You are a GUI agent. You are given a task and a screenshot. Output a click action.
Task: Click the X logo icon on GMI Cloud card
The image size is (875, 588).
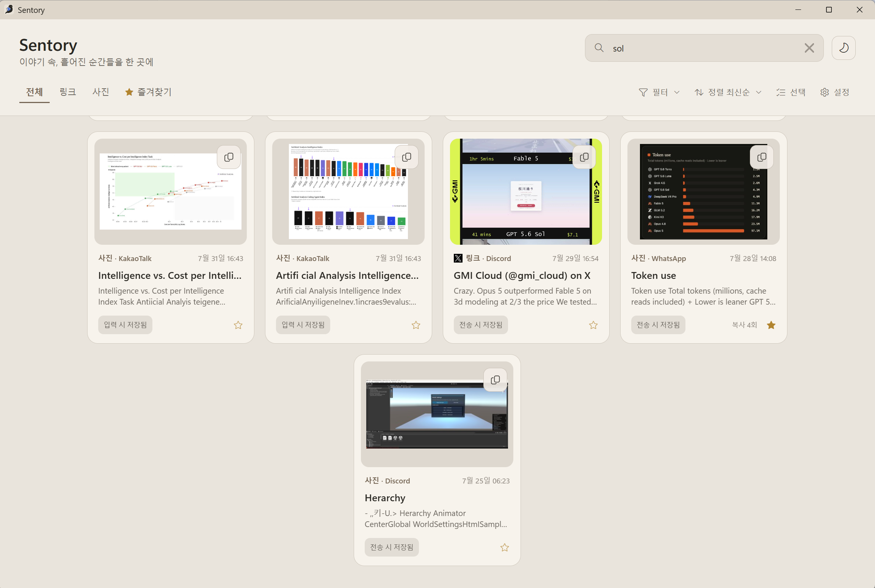pos(458,258)
